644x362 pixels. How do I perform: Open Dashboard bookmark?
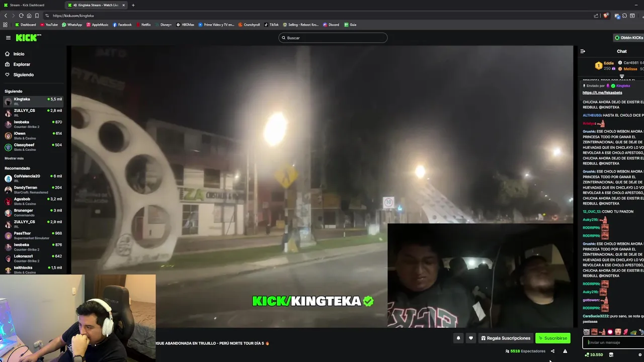pyautogui.click(x=25, y=25)
